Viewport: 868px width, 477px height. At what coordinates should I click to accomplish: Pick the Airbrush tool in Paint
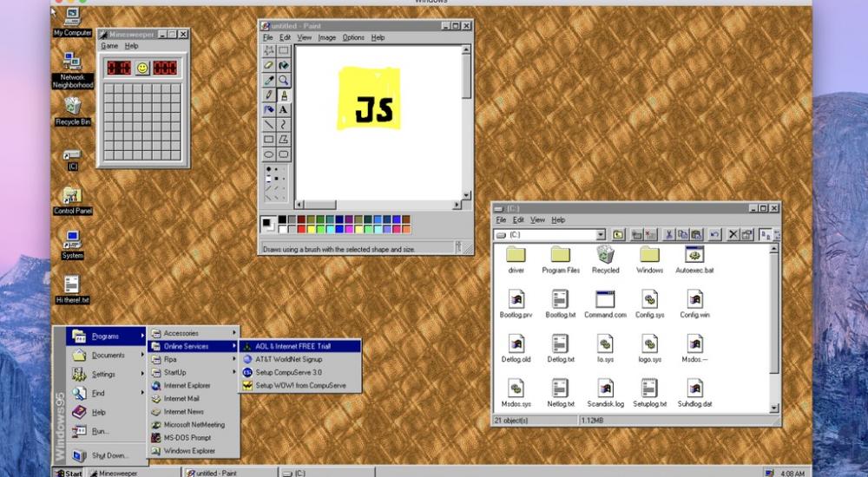(x=268, y=109)
